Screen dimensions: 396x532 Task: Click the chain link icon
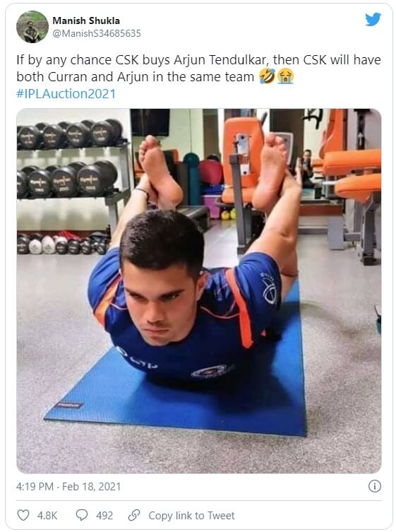[x=134, y=515]
